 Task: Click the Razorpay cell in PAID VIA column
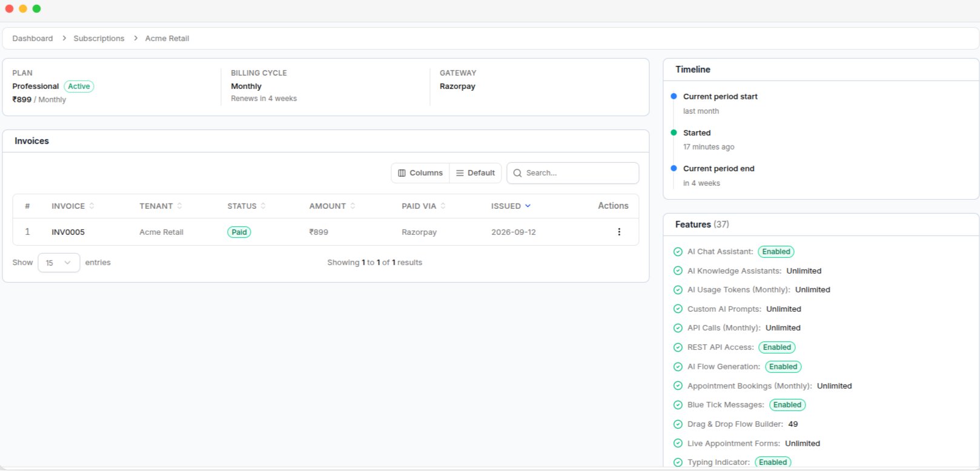[x=419, y=232]
